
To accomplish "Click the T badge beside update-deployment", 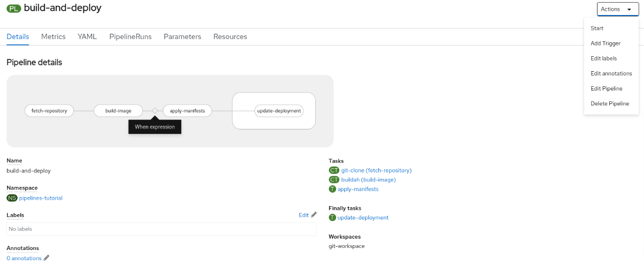I will pyautogui.click(x=332, y=217).
